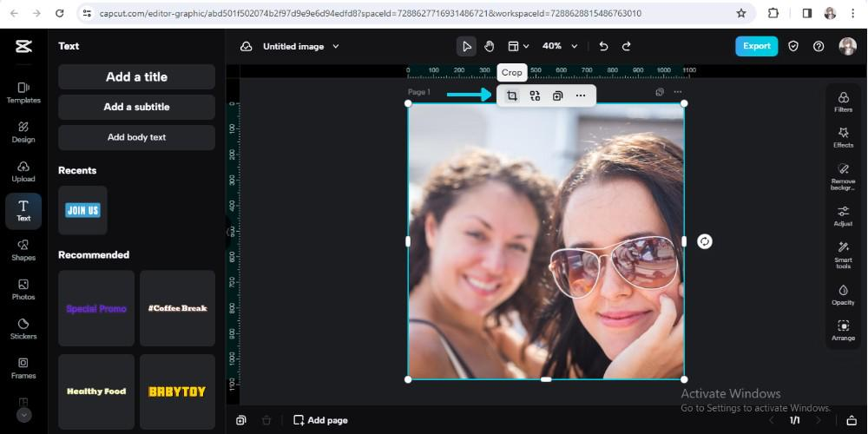This screenshot has height=434, width=868.
Task: Open the Effects panel
Action: click(x=843, y=138)
